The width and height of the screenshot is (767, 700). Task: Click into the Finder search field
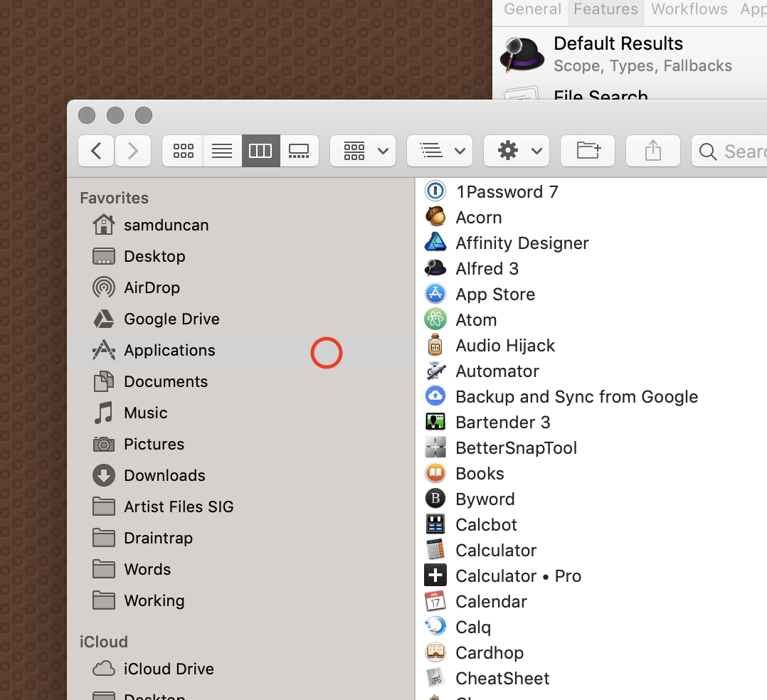click(x=730, y=151)
